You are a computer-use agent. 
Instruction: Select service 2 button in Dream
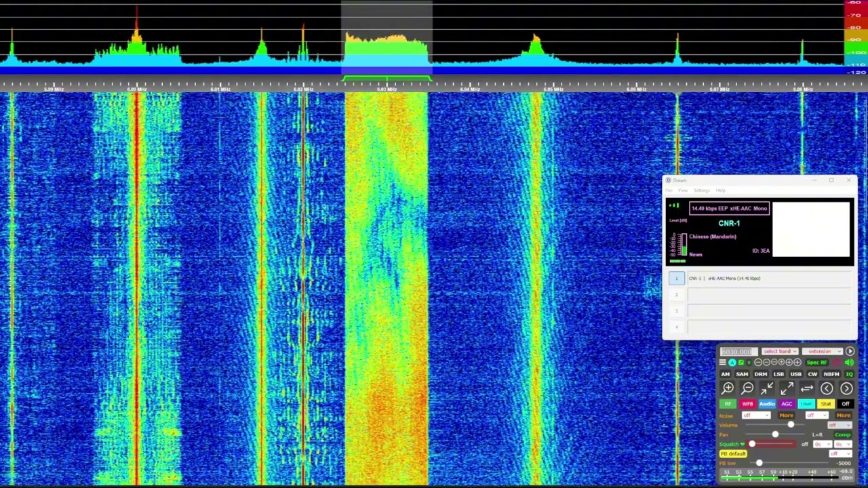point(676,294)
